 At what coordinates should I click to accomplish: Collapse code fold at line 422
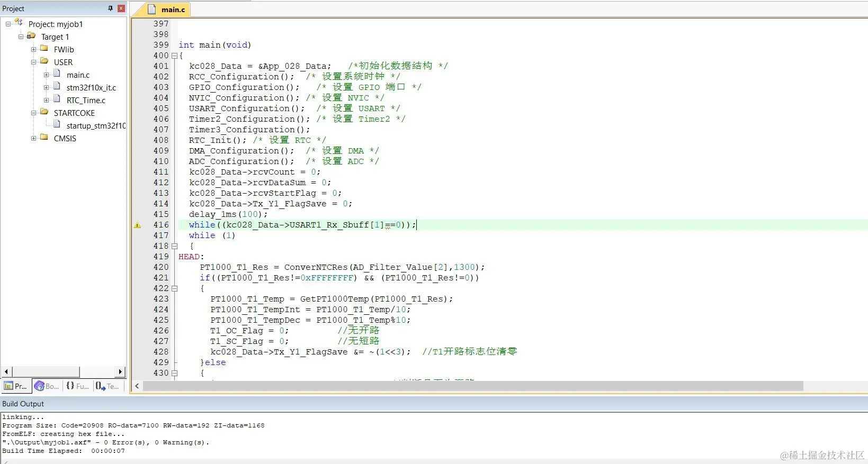tap(174, 288)
